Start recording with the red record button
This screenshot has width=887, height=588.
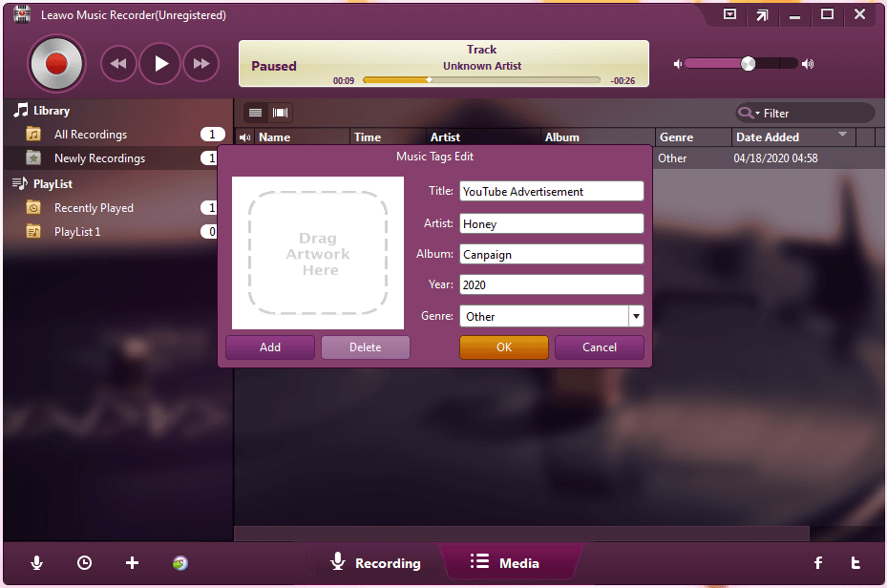(56, 63)
